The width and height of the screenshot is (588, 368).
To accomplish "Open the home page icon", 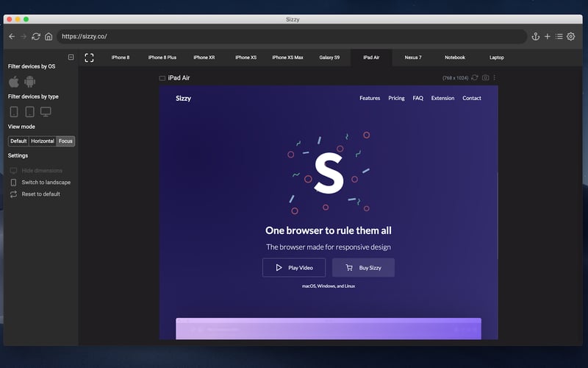I will [49, 36].
